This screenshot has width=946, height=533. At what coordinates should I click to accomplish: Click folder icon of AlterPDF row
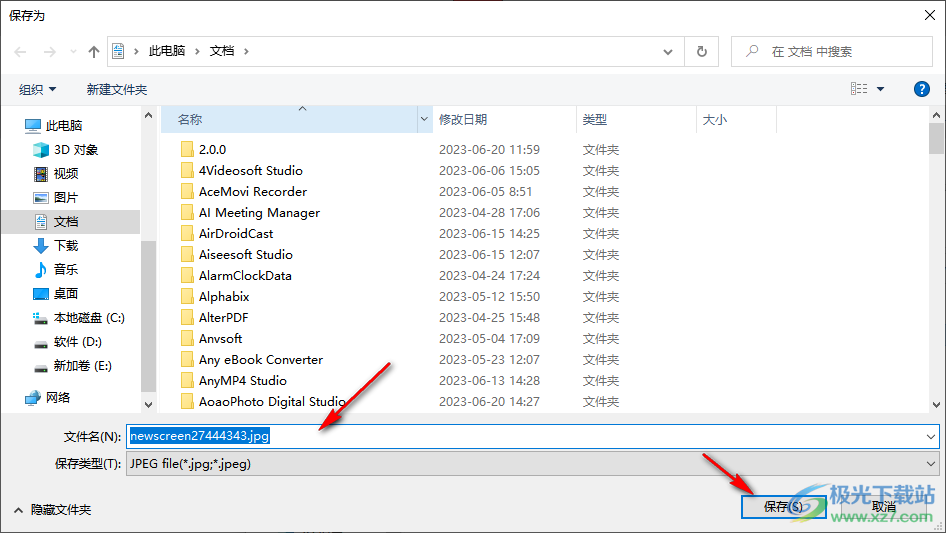click(x=187, y=318)
